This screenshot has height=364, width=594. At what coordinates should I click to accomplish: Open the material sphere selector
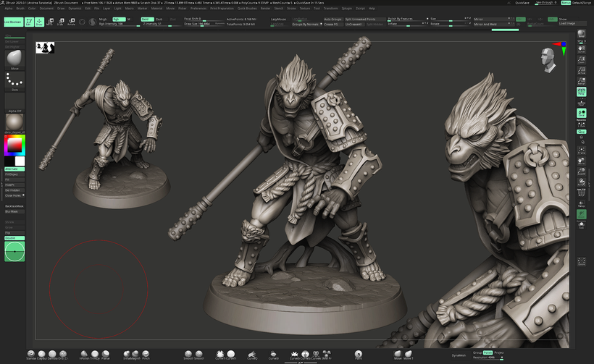coord(14,121)
